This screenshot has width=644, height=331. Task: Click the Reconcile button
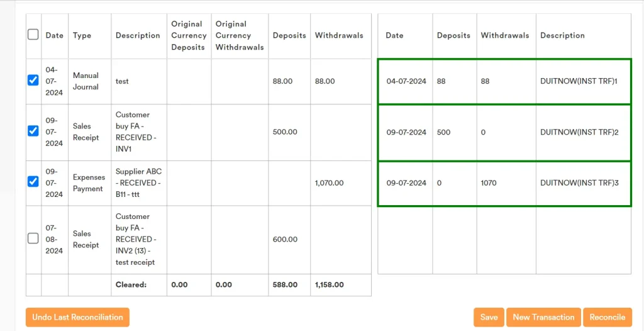pos(607,317)
